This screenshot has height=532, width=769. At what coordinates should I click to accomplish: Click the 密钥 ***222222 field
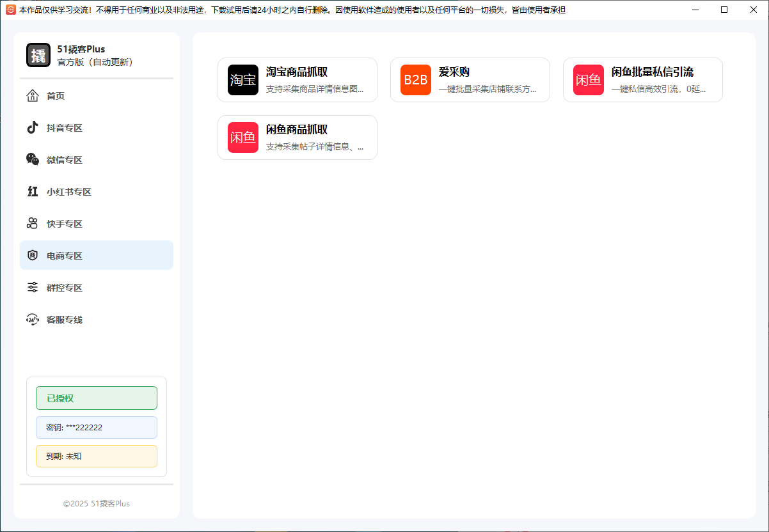pos(97,428)
